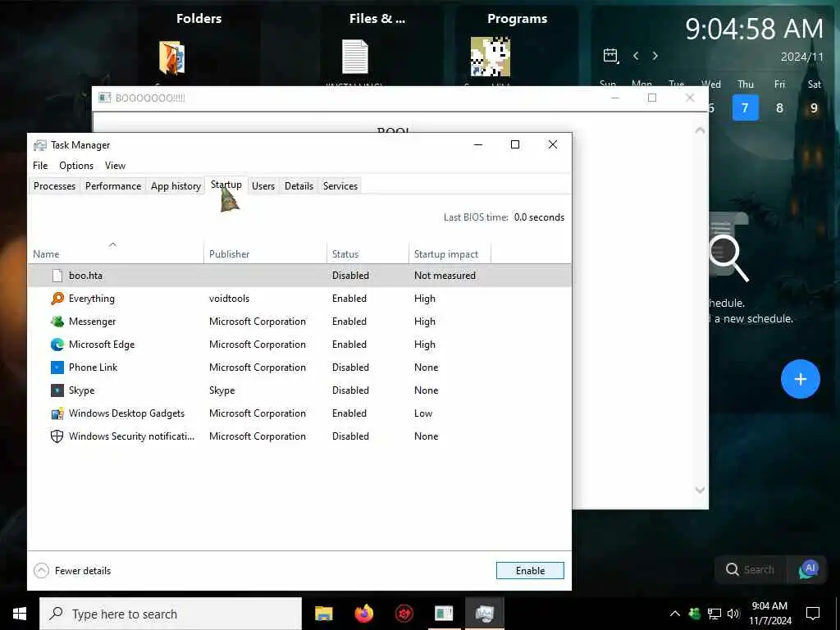The width and height of the screenshot is (840, 630).
Task: Click the taskbar clock showing 9:04 AM
Action: [x=769, y=614]
